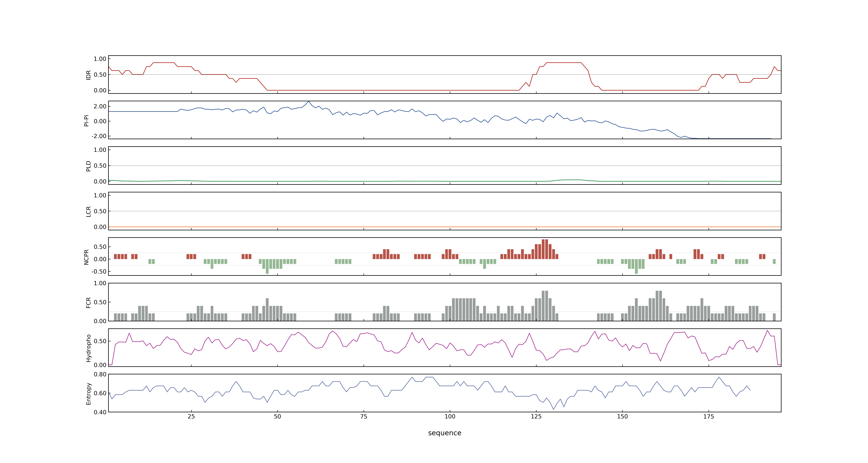868x463 pixels.
Task: Click the x-axis tick label 175
Action: pos(709,416)
